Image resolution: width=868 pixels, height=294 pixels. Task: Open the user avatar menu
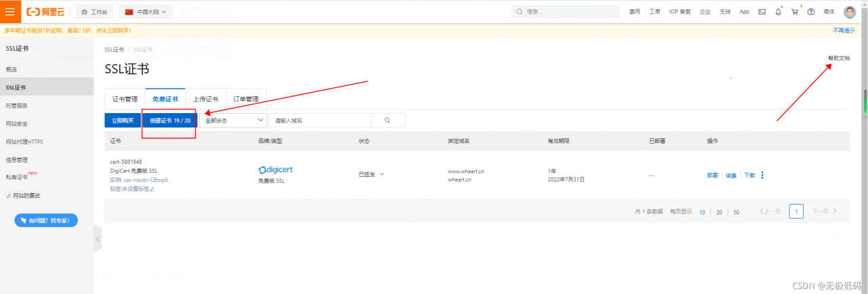click(850, 12)
